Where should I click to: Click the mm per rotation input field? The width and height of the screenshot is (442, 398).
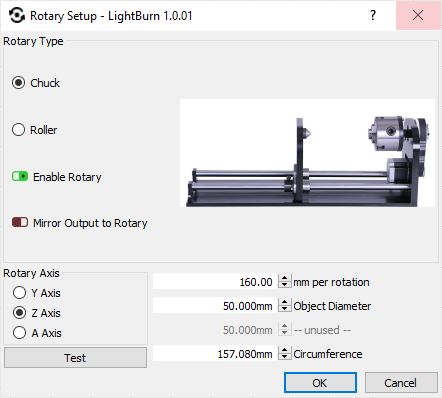point(215,282)
